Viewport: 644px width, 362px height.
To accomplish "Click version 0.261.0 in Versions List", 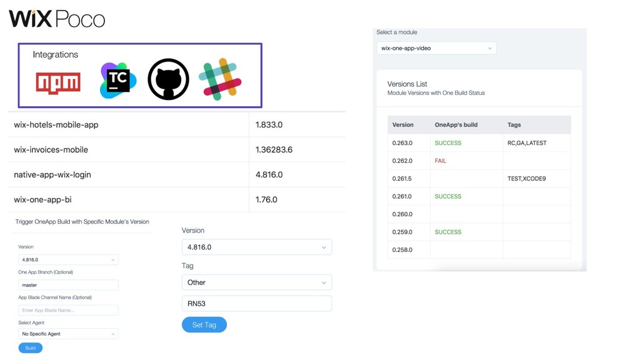I will [402, 196].
